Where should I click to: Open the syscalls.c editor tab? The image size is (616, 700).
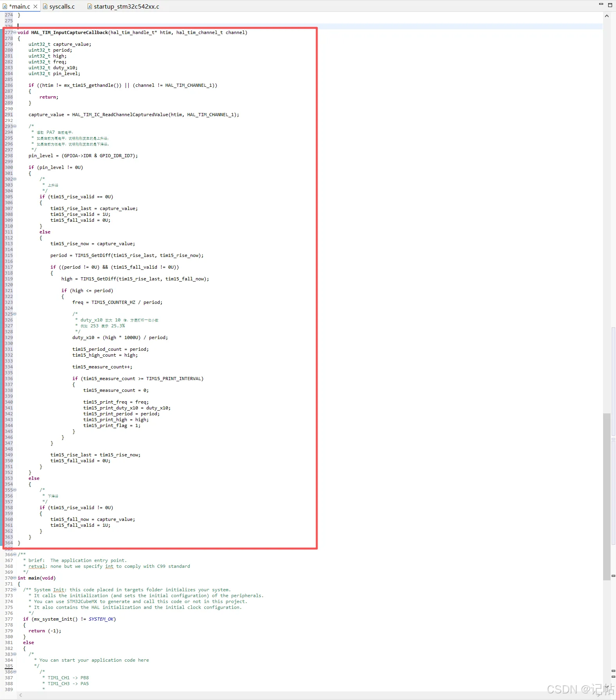(x=62, y=6)
